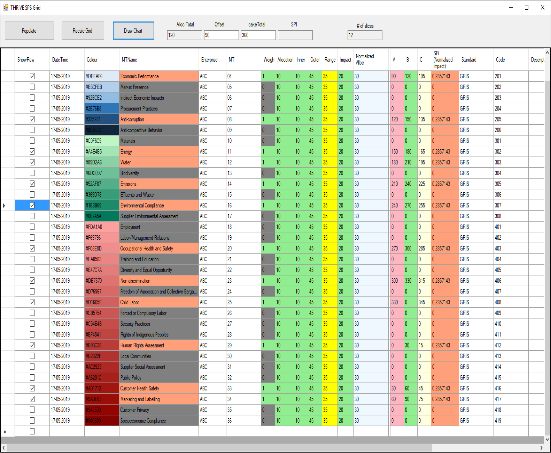The image size is (551, 453).
Task: Select the Customer Privacy name cell
Action: pos(159,410)
